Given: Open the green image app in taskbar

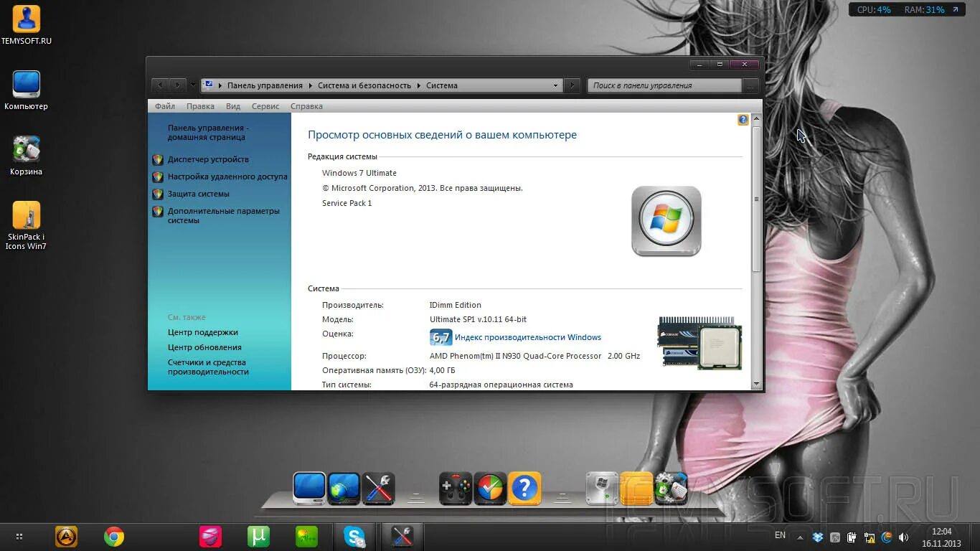Looking at the screenshot, I should click(x=306, y=537).
